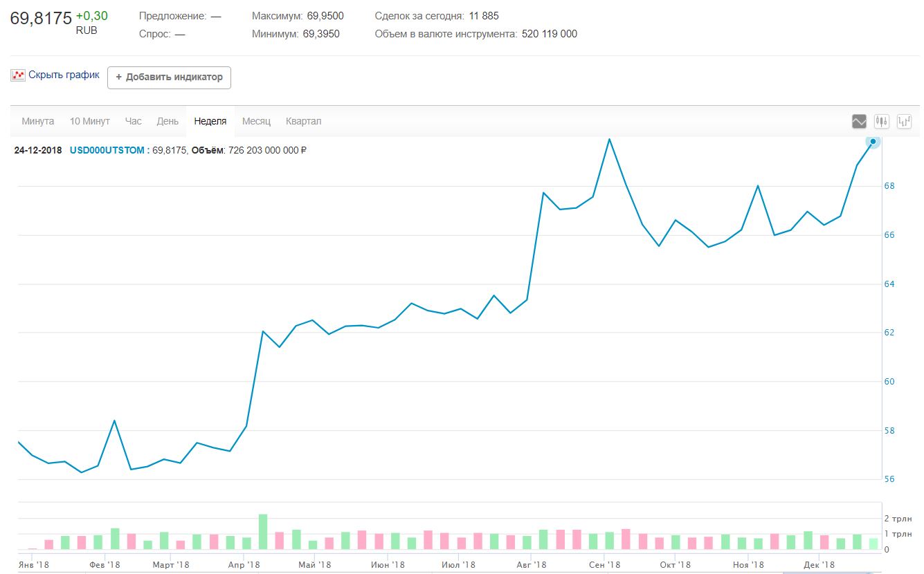
Task: Switch to the День timeframe
Action: coord(167,121)
